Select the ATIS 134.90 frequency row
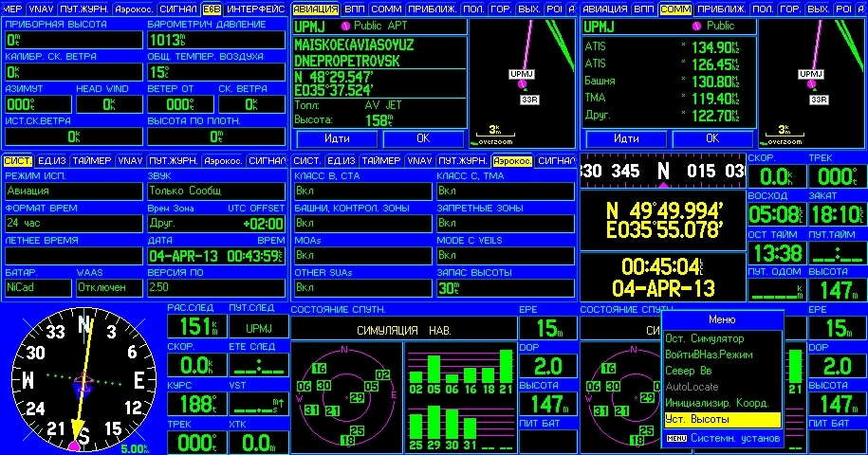This screenshot has height=455, width=868. [x=668, y=47]
